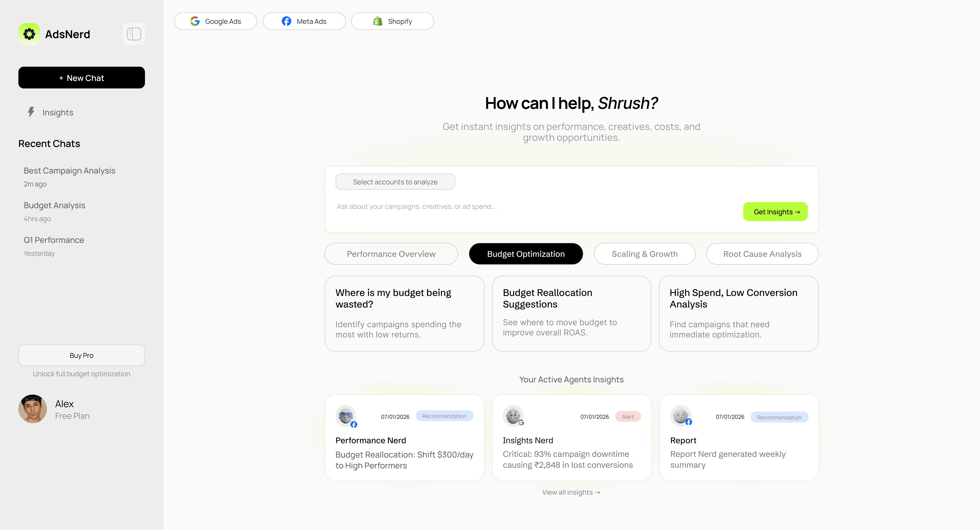Open Alex's profile picture
980x530 pixels.
[x=33, y=409]
